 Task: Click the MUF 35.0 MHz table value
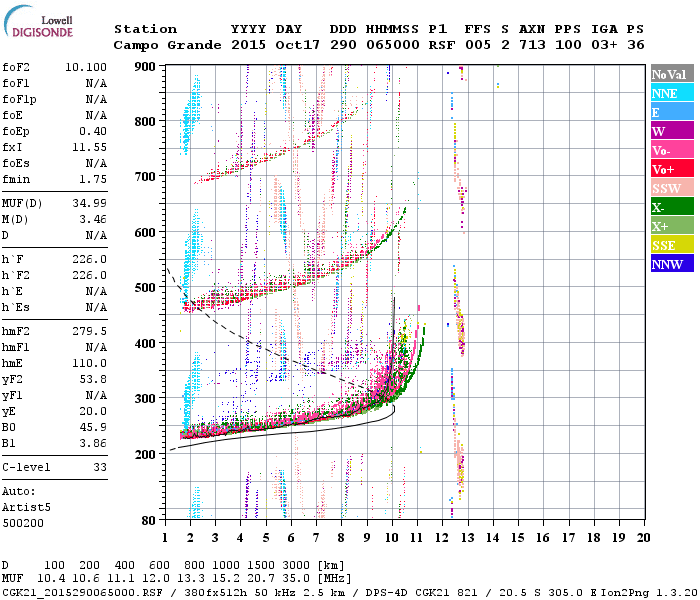(296, 579)
